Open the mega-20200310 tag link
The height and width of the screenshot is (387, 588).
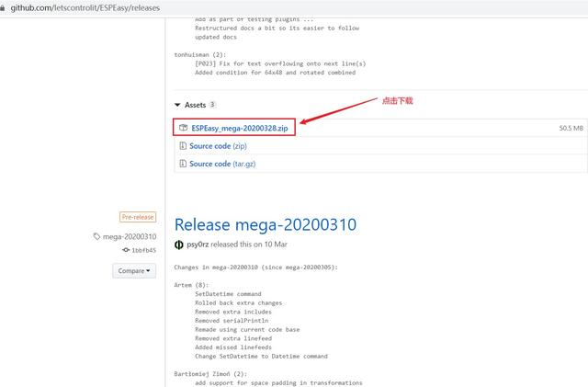tap(130, 236)
